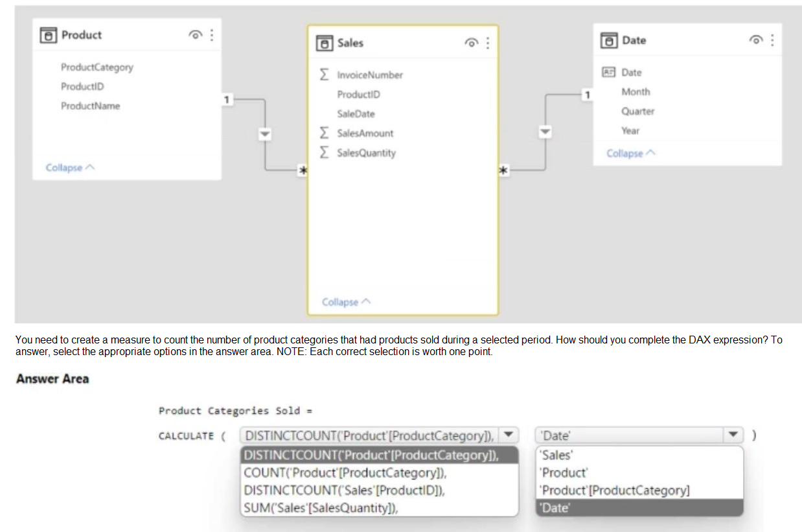
Task: Open the Sales table more options menu
Action: tap(487, 43)
